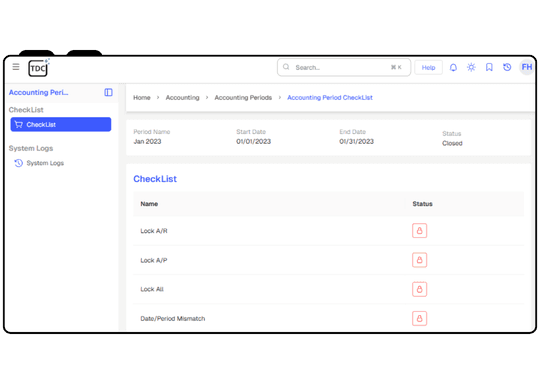
Task: Go to Accounting breadcrumb
Action: [183, 97]
